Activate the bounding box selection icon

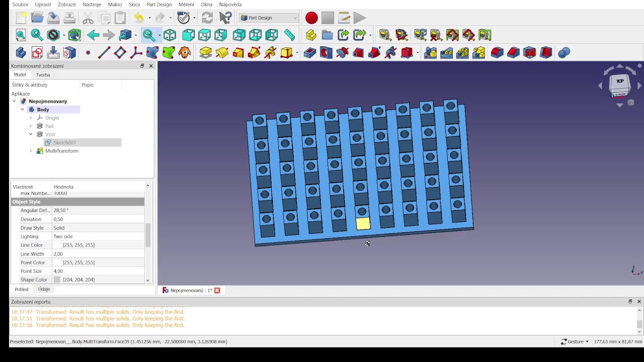tap(74, 35)
